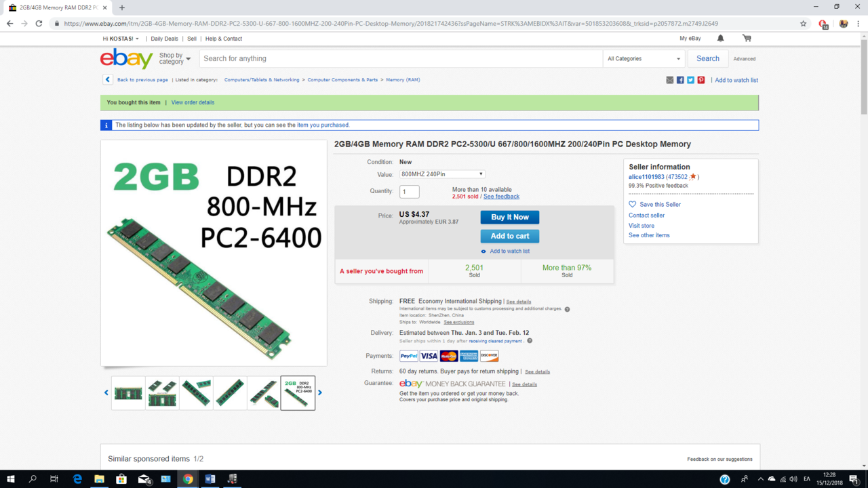Share listing on Pinterest icon

701,80
